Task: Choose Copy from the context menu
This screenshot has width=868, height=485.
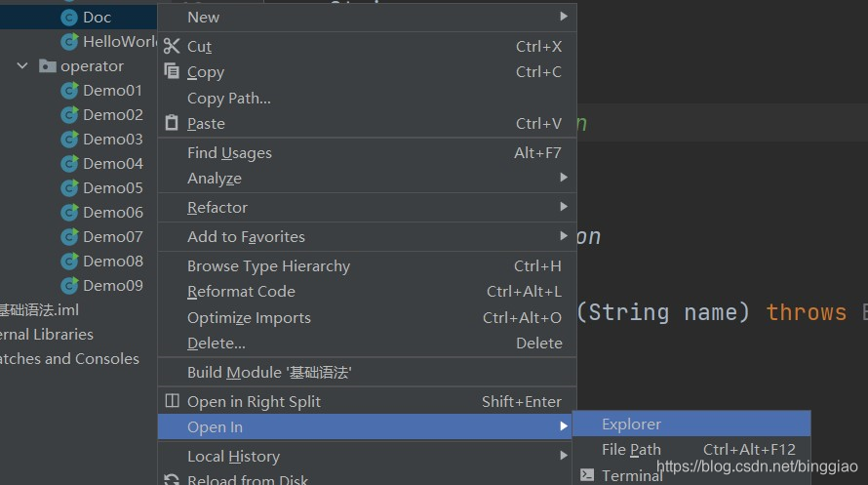Action: [367, 72]
